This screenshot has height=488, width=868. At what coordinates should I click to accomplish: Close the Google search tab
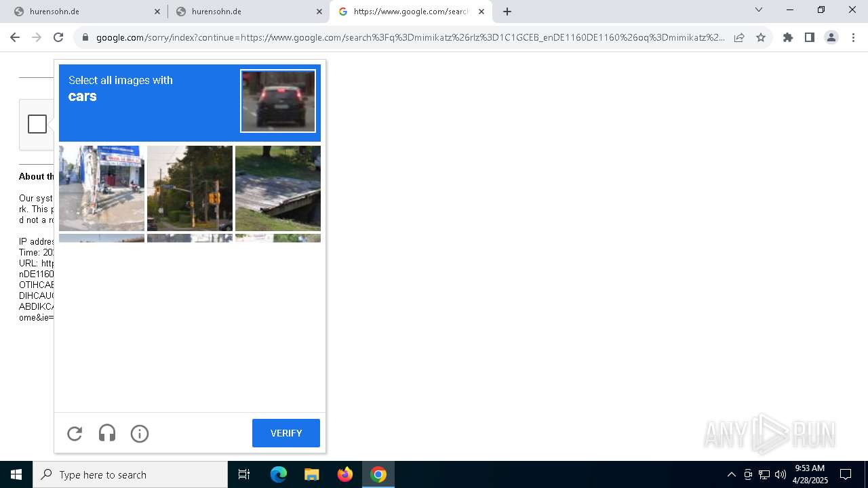coord(481,12)
